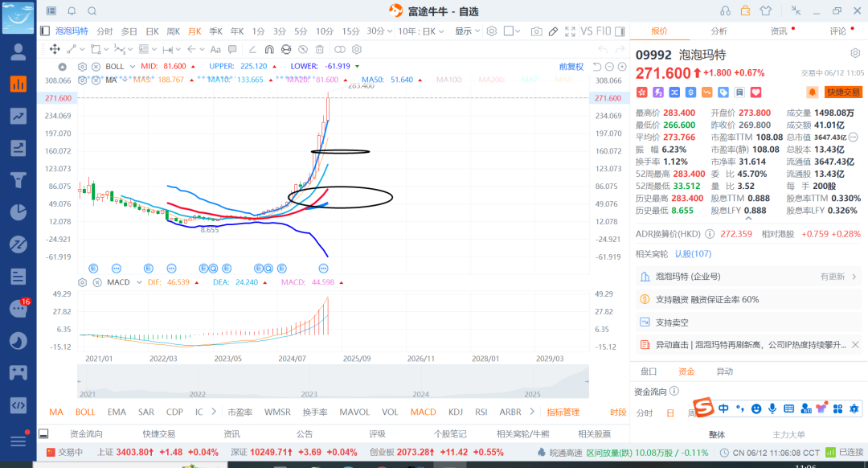
Task: Open the 相关股票 bottom tab
Action: click(595, 433)
